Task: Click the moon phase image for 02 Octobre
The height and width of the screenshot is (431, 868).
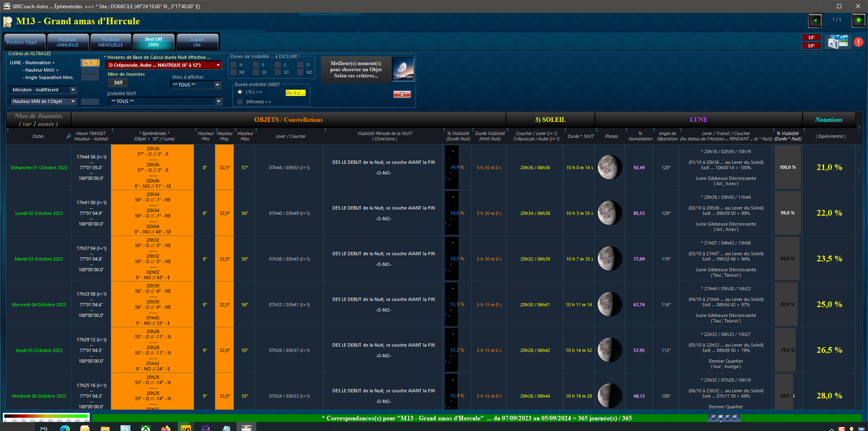Action: pos(610,213)
